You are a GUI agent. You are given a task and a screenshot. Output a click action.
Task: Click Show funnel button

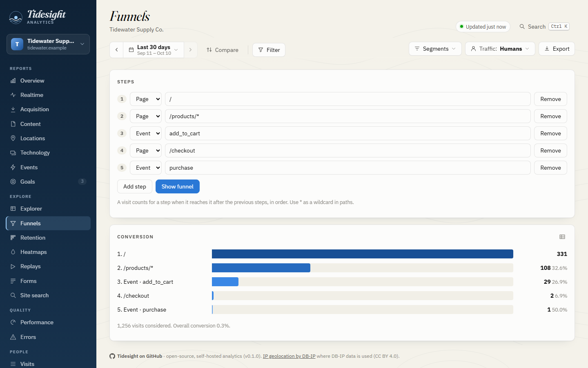point(178,186)
